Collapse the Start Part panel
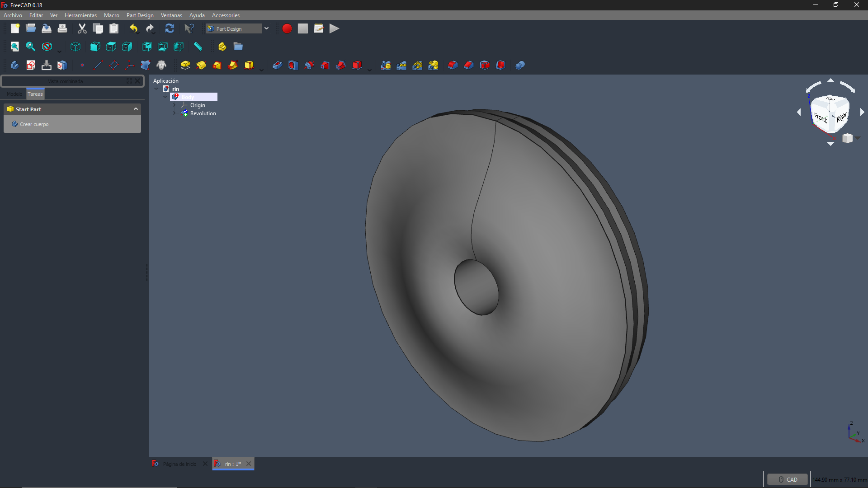The width and height of the screenshot is (868, 488). pyautogui.click(x=136, y=109)
